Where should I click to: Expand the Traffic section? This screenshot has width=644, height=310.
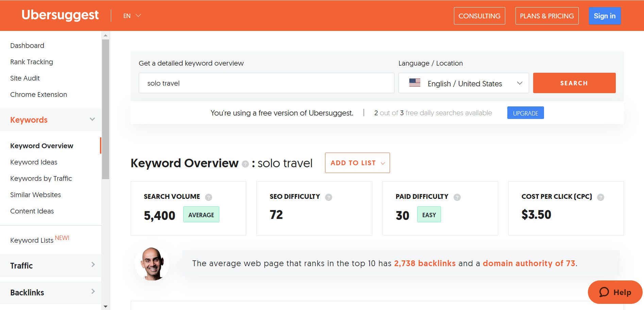pos(51,265)
